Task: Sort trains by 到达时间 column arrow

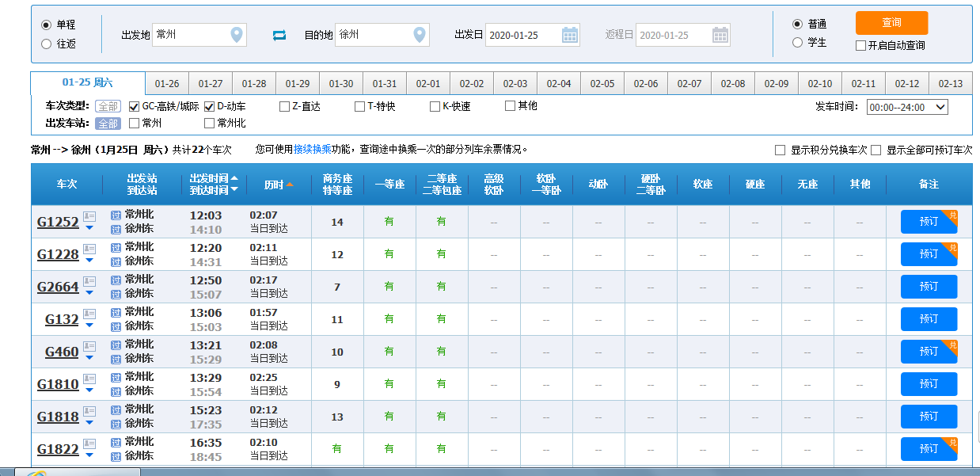Action: tap(234, 190)
